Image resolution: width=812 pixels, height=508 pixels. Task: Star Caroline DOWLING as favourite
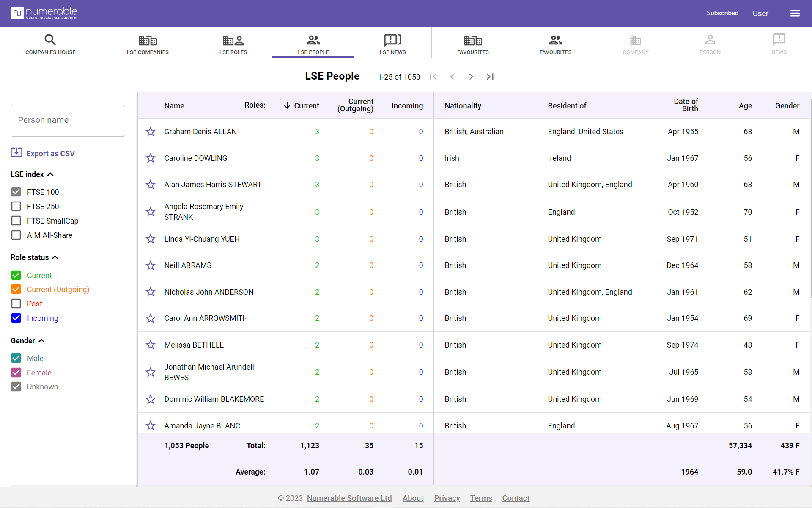click(x=151, y=158)
